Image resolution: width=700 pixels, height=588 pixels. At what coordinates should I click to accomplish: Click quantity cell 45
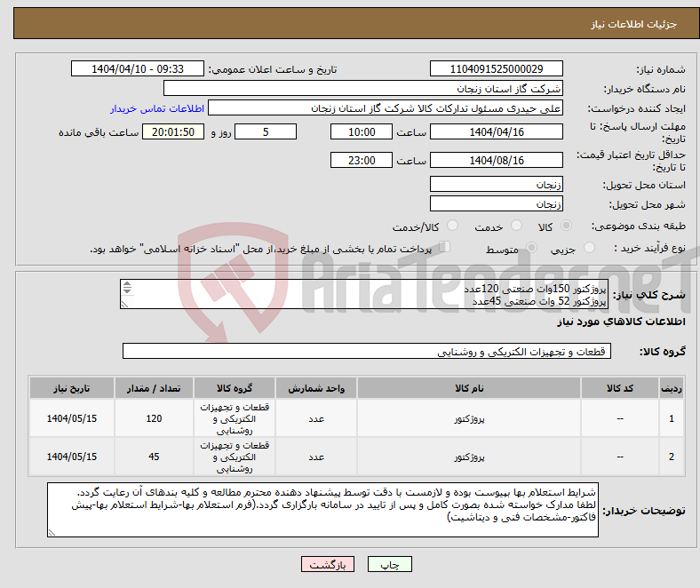click(154, 457)
